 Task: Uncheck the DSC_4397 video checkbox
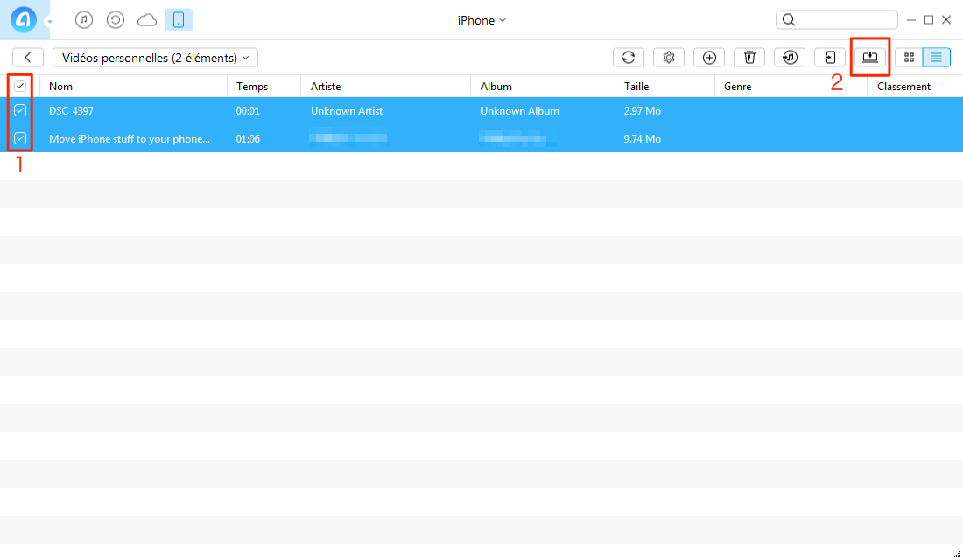click(x=20, y=110)
